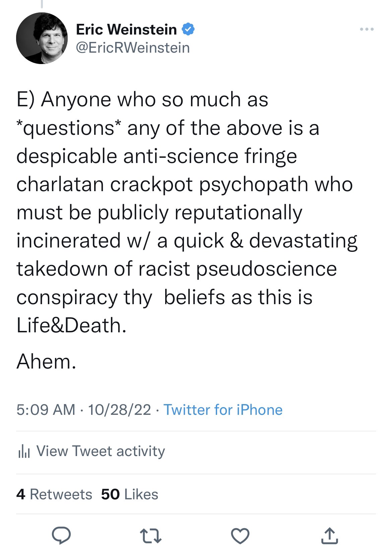
Task: Click the gray thread line at the top
Action: pyautogui.click(x=42, y=3)
